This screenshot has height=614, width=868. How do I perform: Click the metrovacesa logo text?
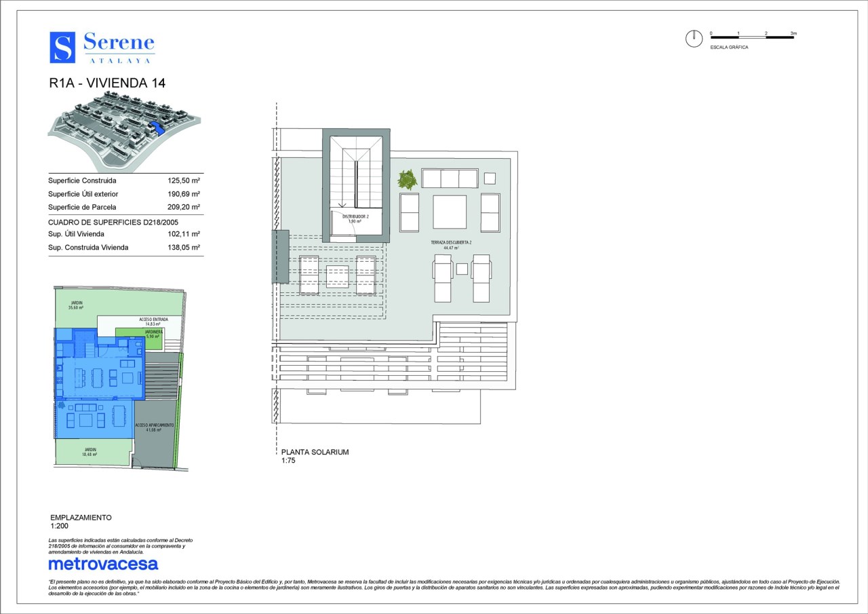103,564
